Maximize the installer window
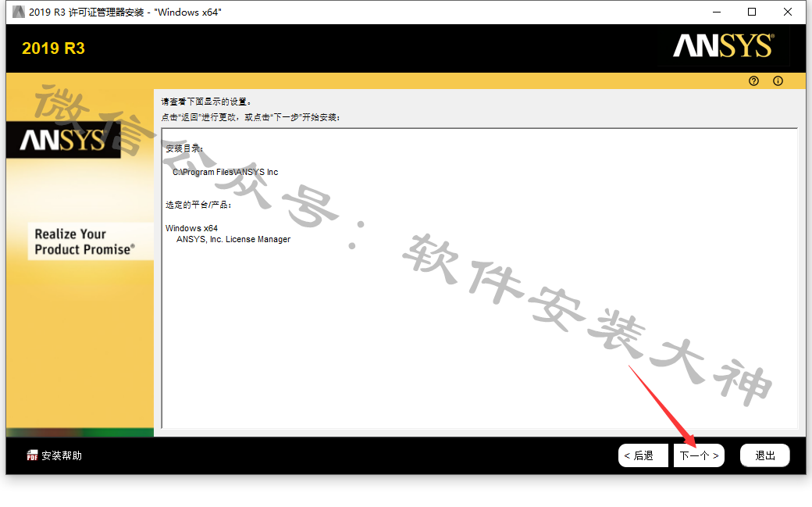The height and width of the screenshot is (507, 812). click(x=752, y=12)
